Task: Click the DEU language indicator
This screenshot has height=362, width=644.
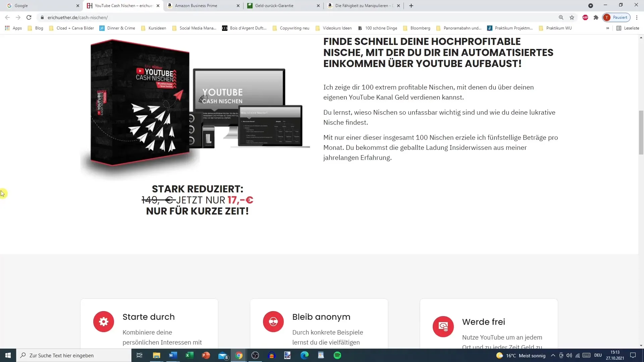Action: pos(598,355)
